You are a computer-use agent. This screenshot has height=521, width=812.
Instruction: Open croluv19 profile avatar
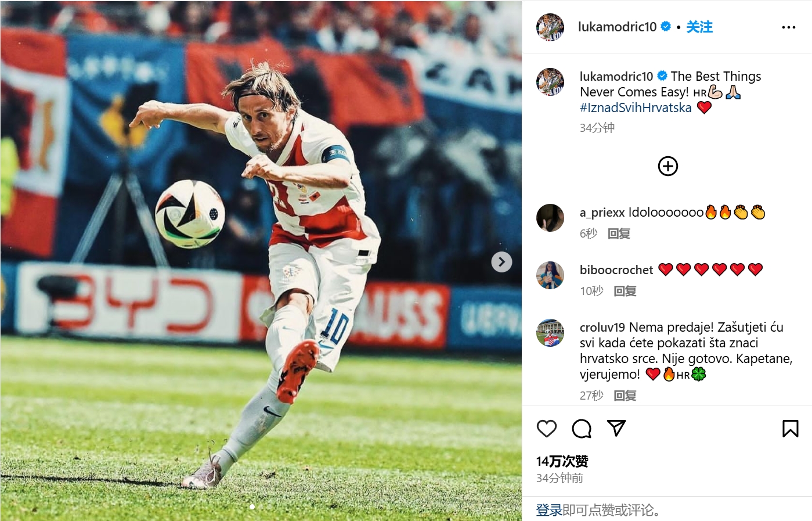coord(550,333)
